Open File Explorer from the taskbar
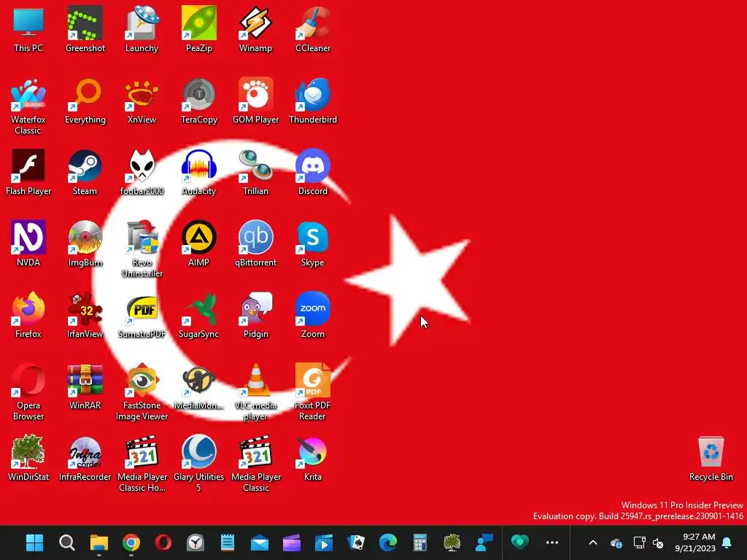 (x=99, y=542)
